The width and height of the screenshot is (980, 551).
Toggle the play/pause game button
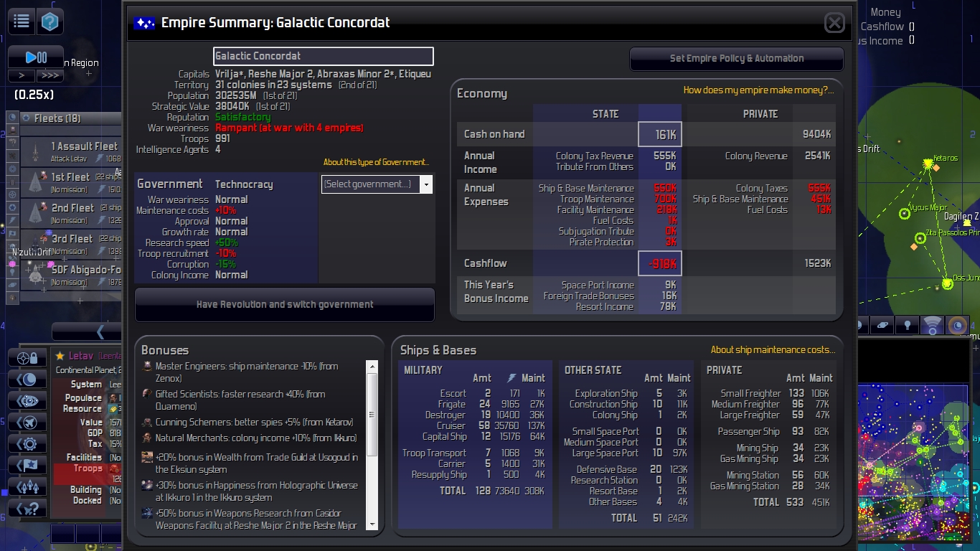36,57
